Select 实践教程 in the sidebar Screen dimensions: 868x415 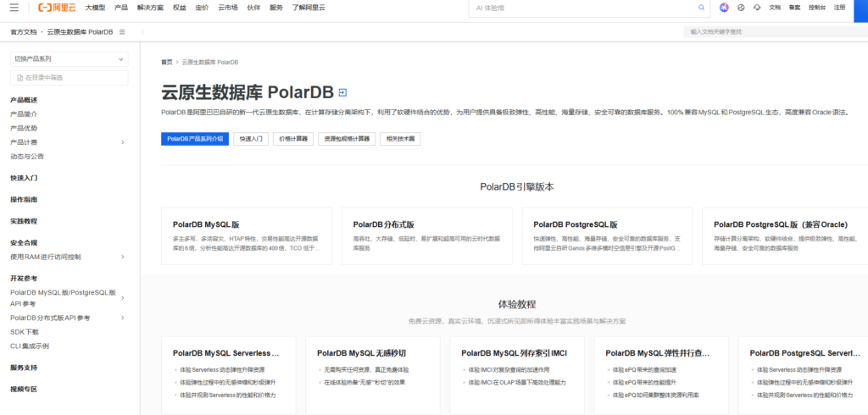24,221
